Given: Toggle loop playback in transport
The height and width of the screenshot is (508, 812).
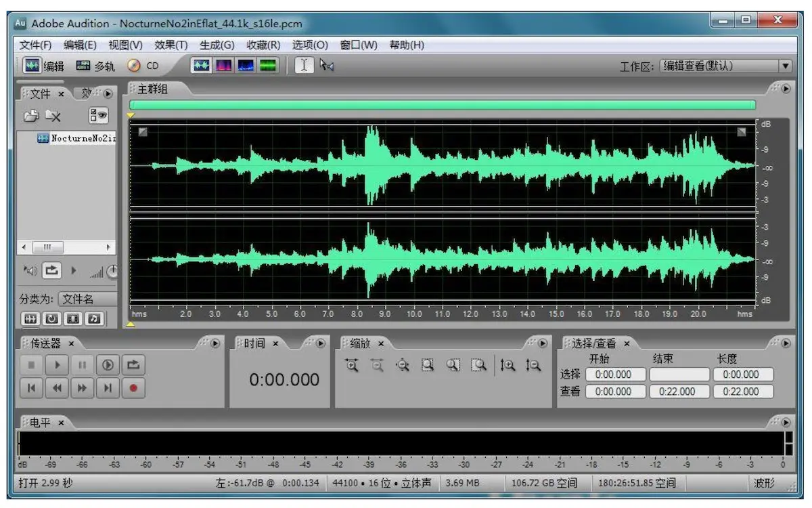Looking at the screenshot, I should coord(133,365).
